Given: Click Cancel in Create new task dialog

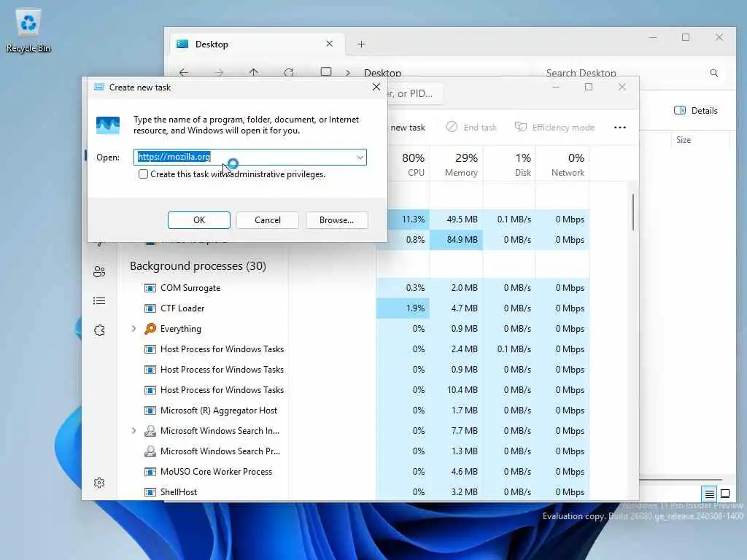Looking at the screenshot, I should [x=268, y=220].
